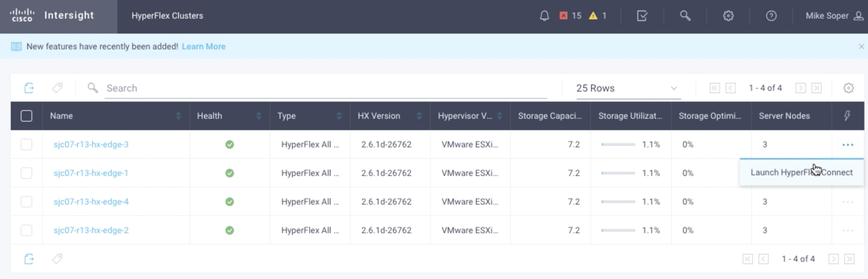Open cluster sjc07-r13-hx-edge-1
868x279 pixels.
click(x=91, y=173)
